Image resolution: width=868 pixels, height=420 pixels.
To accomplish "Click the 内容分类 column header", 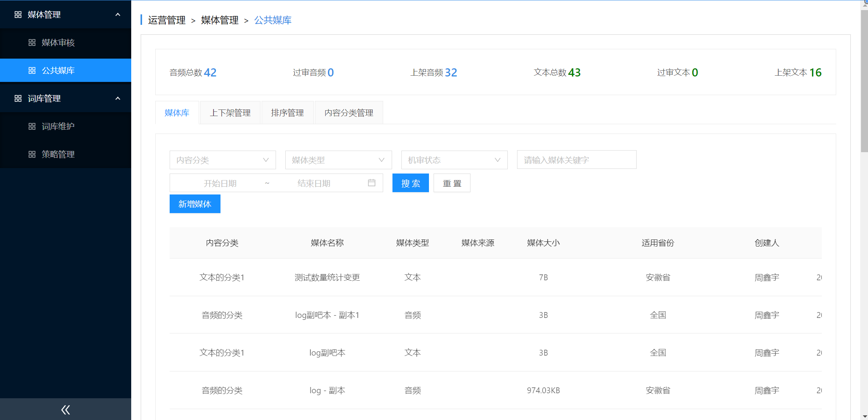I will click(x=222, y=243).
